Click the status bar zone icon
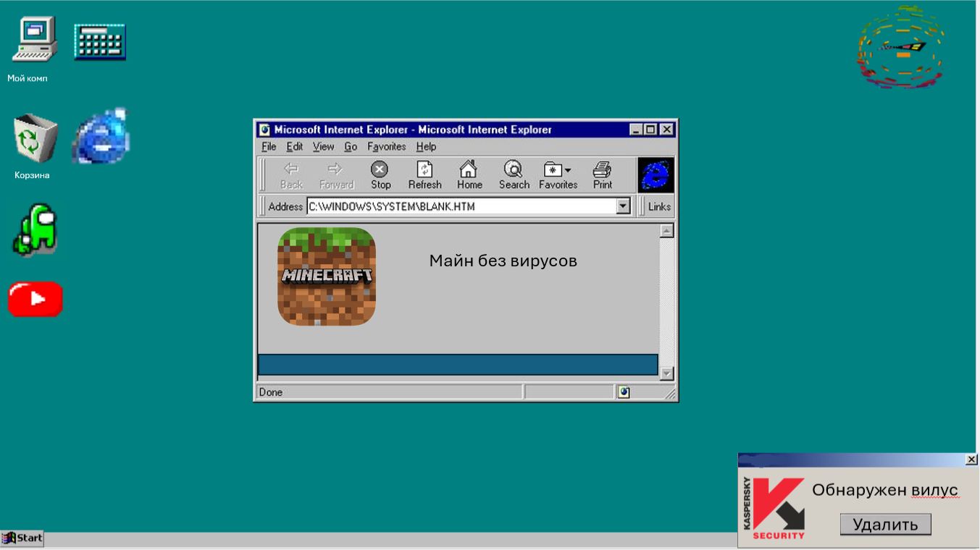The image size is (980, 550). pos(624,392)
